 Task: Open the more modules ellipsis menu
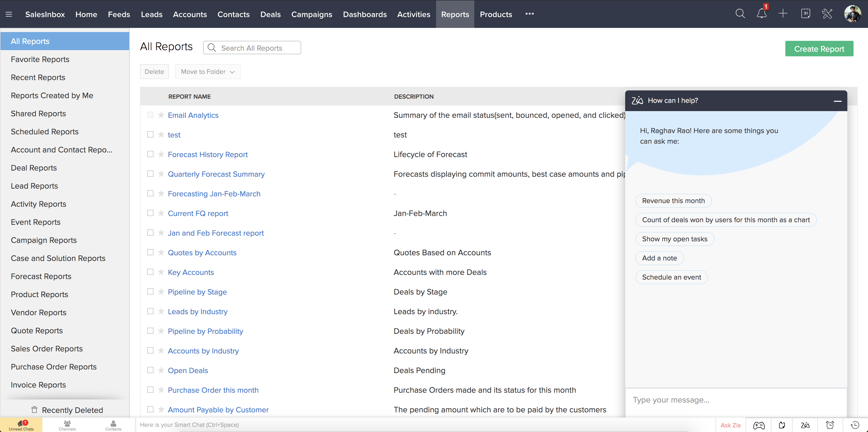[x=529, y=14]
